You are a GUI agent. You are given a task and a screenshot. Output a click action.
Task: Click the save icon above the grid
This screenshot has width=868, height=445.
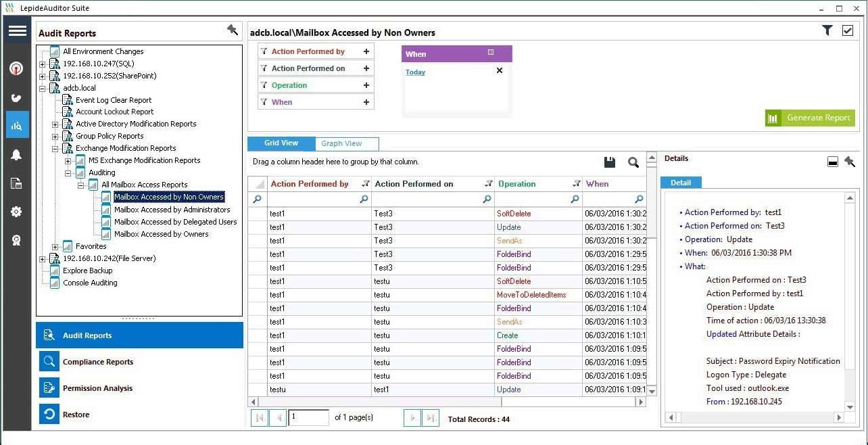(x=609, y=162)
